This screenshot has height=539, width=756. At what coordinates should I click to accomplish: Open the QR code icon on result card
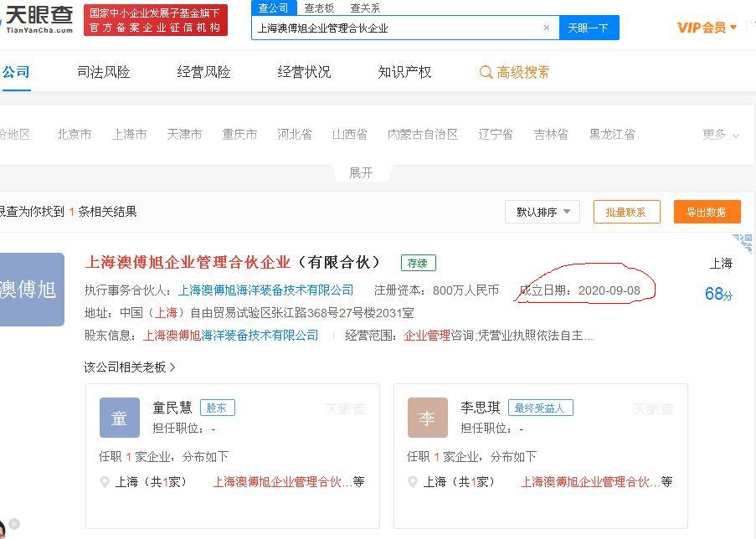tap(743, 243)
